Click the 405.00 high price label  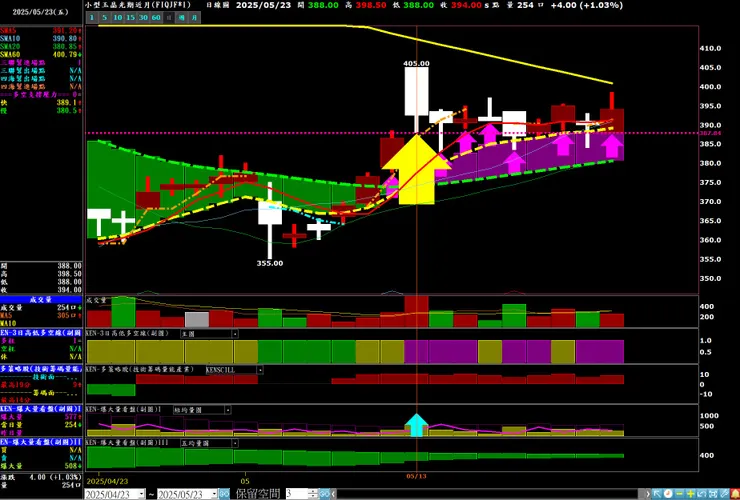pos(416,63)
